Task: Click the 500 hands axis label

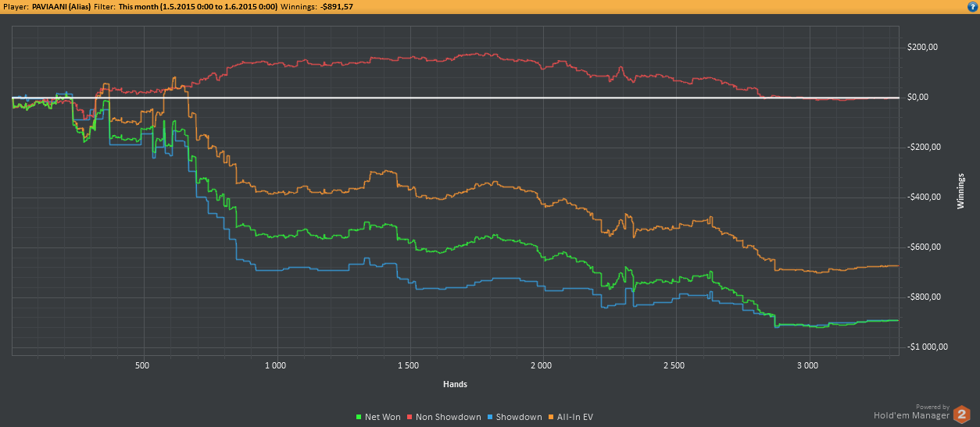Action: 142,365
